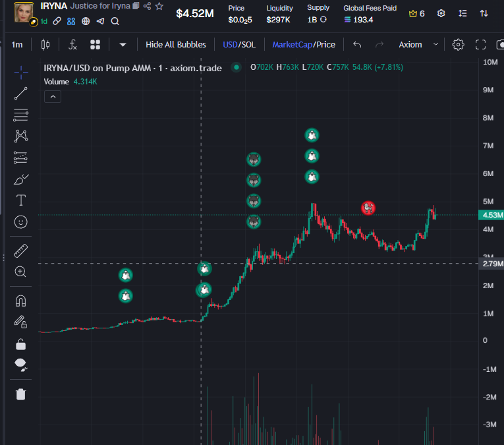
Task: Click the IRYNA token avatar image
Action: pos(24,13)
